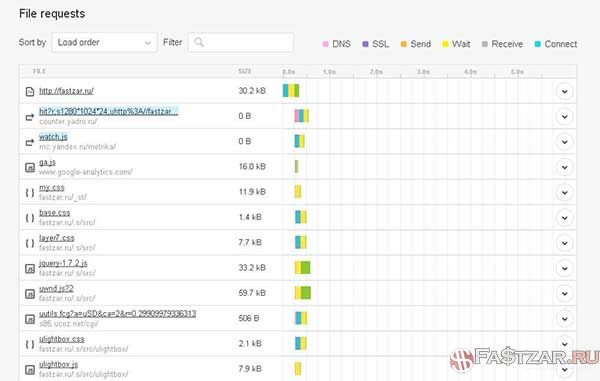This screenshot has width=600, height=381.
Task: Expand details for counter.yadro.ru hit row
Action: [564, 117]
